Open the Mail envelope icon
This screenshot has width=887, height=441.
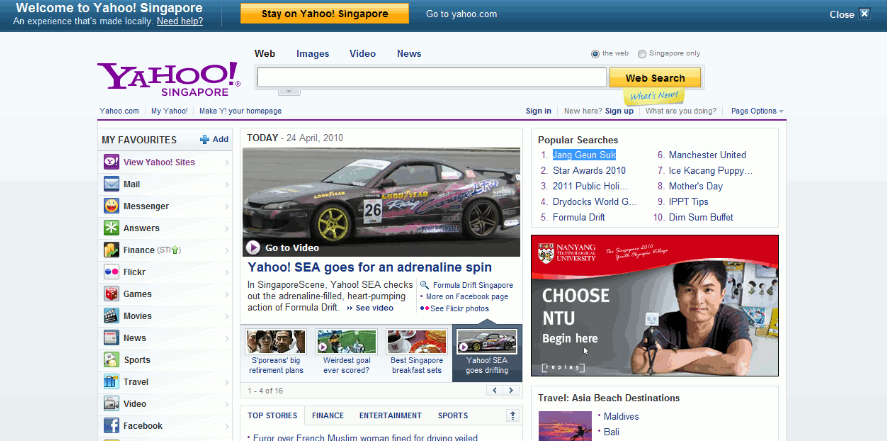tap(111, 184)
